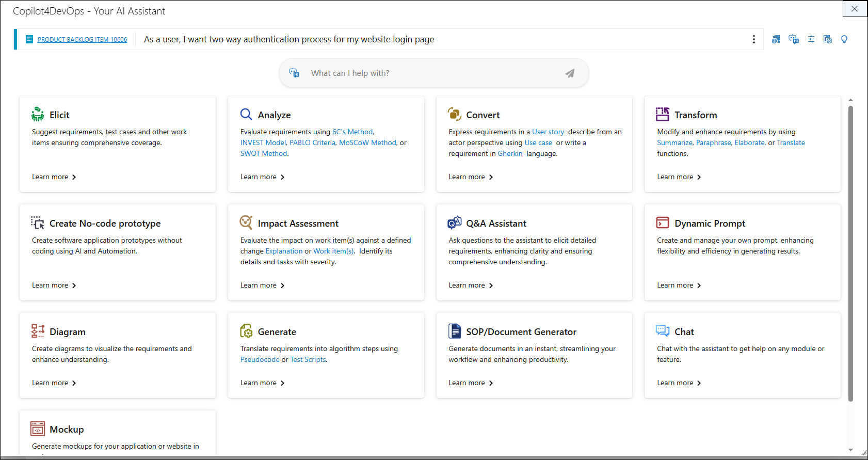Image resolution: width=868 pixels, height=460 pixels.
Task: Click the Transform module icon
Action: pyautogui.click(x=663, y=114)
